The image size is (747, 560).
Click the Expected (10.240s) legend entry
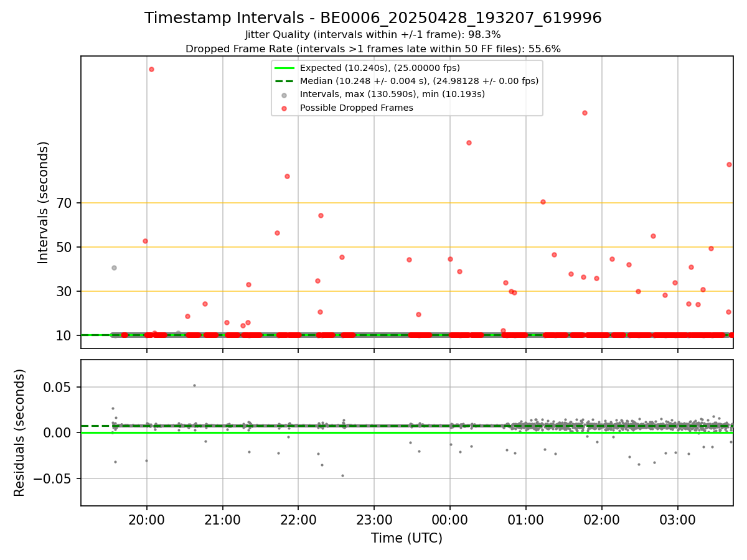[380, 68]
